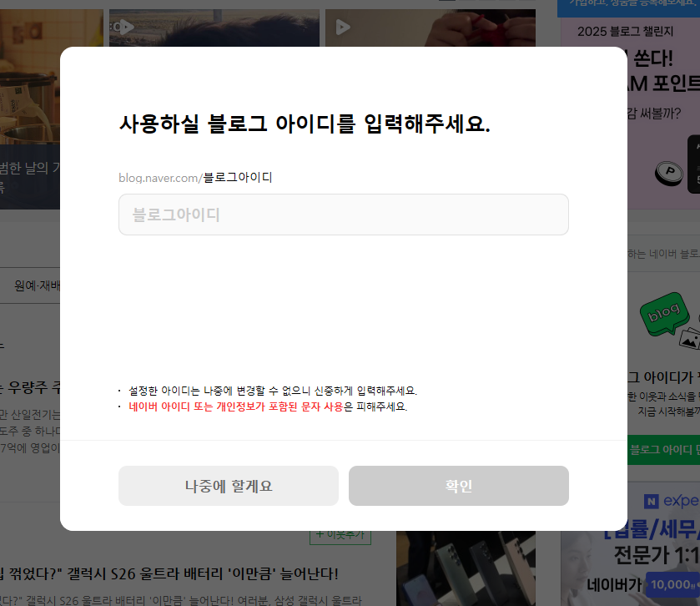Click the 사용하실 블로그 아이디를 입력해주세요 heading

(x=305, y=124)
